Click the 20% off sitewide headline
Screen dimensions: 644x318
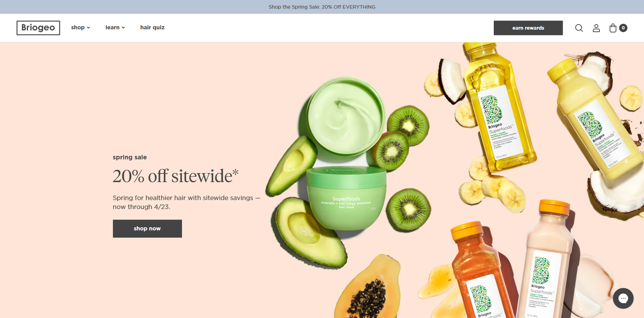(175, 176)
